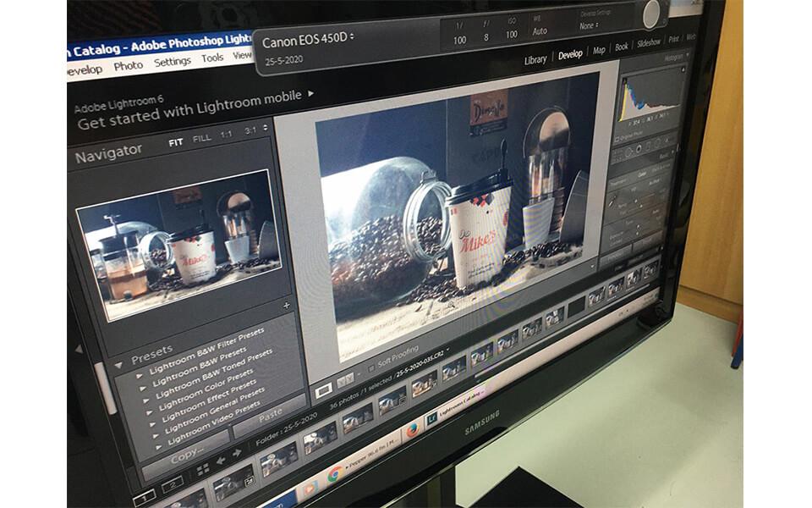812x508 pixels.
Task: Open the Develop Settings None dropdown
Action: (x=589, y=25)
